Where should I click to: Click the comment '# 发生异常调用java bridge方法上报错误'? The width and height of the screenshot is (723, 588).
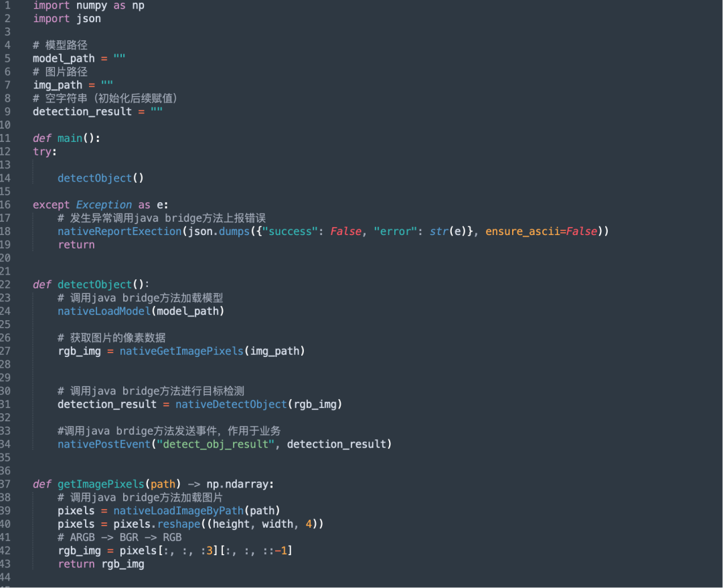(x=162, y=218)
